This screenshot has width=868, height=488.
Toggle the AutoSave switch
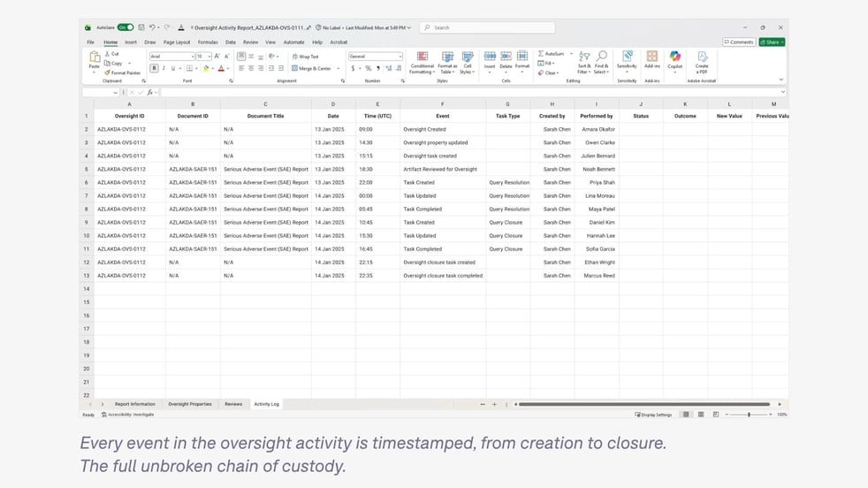pyautogui.click(x=126, y=27)
